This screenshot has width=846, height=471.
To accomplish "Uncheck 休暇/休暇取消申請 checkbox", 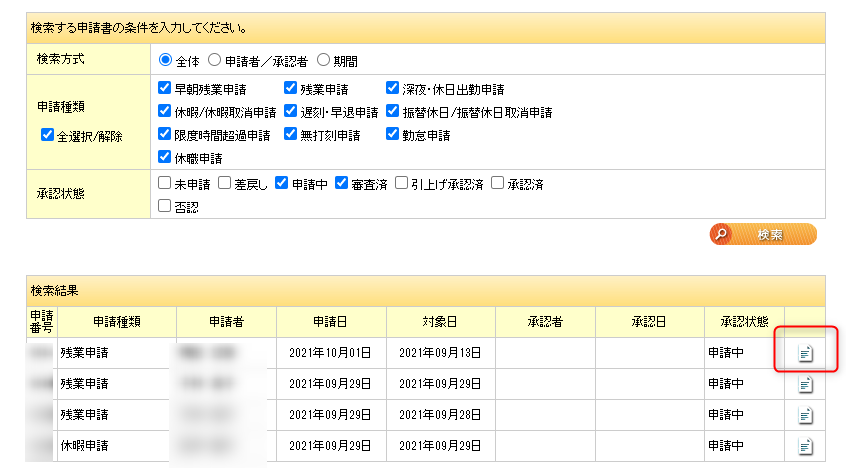I will point(165,111).
